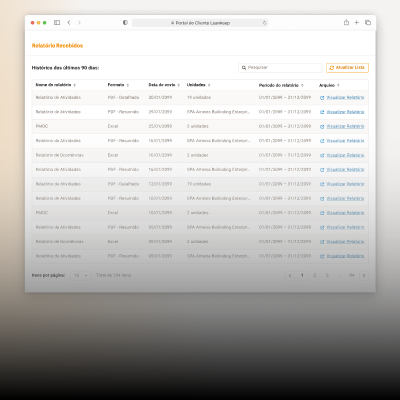Open items per page dropdown showing 10

pos(81,275)
